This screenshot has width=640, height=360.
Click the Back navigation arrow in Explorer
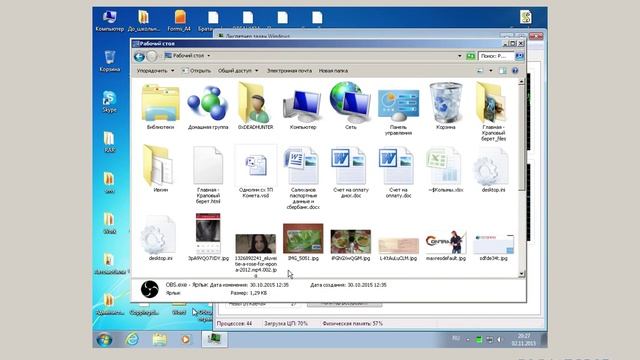(139, 56)
